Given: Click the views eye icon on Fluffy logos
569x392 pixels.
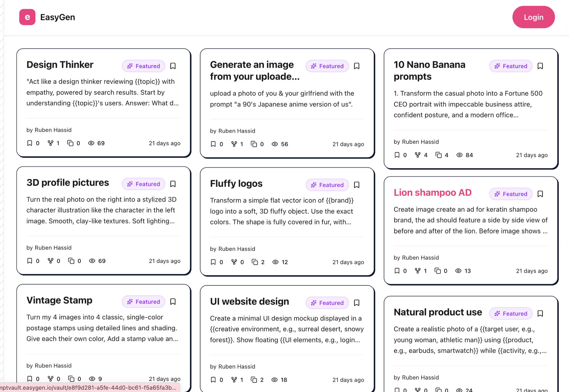Looking at the screenshot, I should click(x=275, y=262).
